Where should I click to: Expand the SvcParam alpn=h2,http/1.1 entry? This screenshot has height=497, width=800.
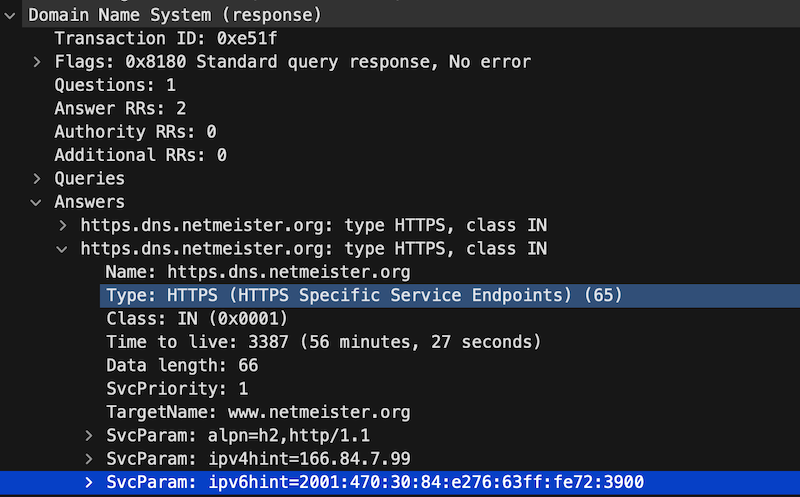(88, 435)
